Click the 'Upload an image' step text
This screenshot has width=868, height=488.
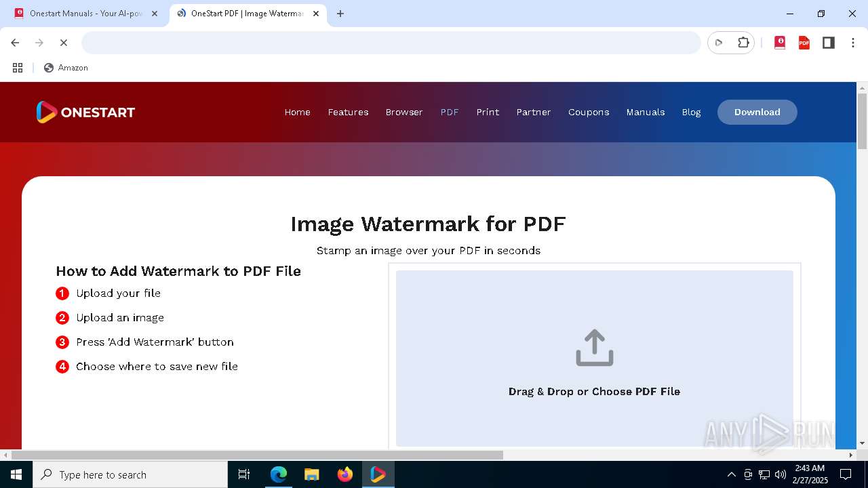120,318
